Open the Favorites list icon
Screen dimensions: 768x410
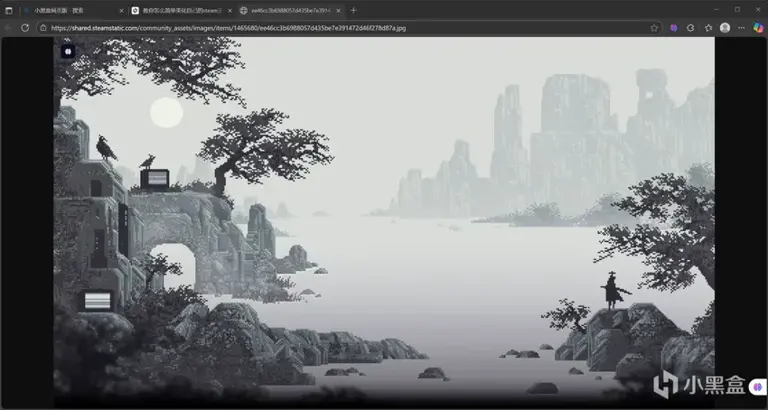click(x=708, y=28)
